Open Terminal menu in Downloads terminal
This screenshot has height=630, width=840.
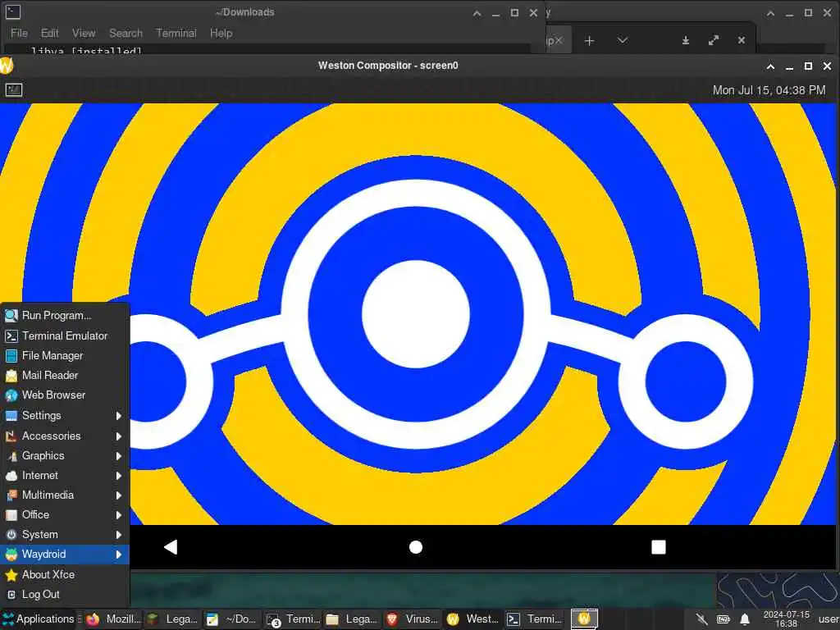176,33
